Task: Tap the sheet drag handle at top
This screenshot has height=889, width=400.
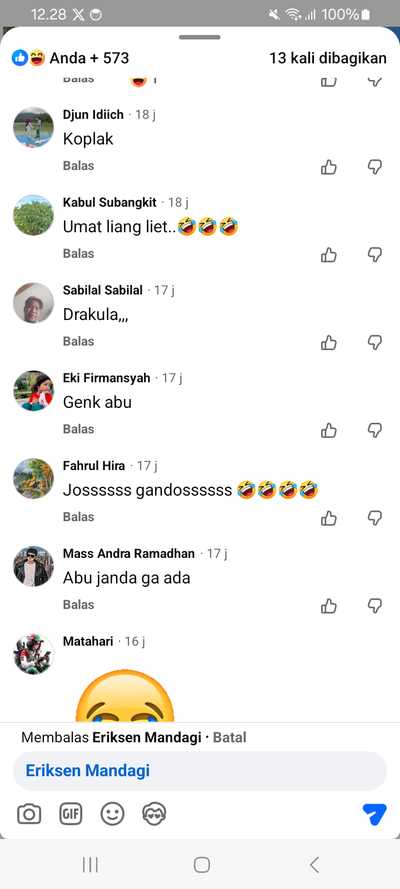Action: pyautogui.click(x=200, y=37)
